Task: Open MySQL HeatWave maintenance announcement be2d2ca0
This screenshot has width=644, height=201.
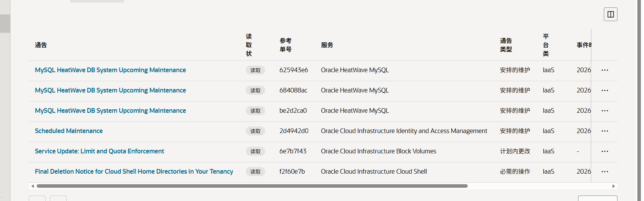Action: 110,111
